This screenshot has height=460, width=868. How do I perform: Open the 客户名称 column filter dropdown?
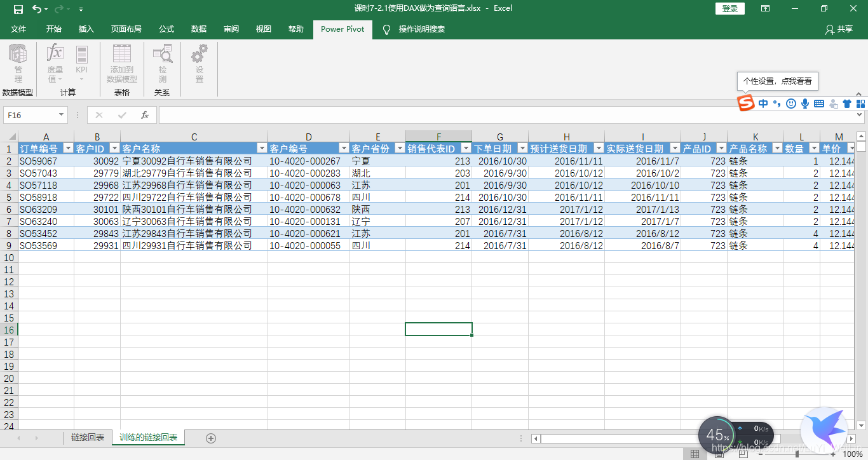pyautogui.click(x=262, y=149)
